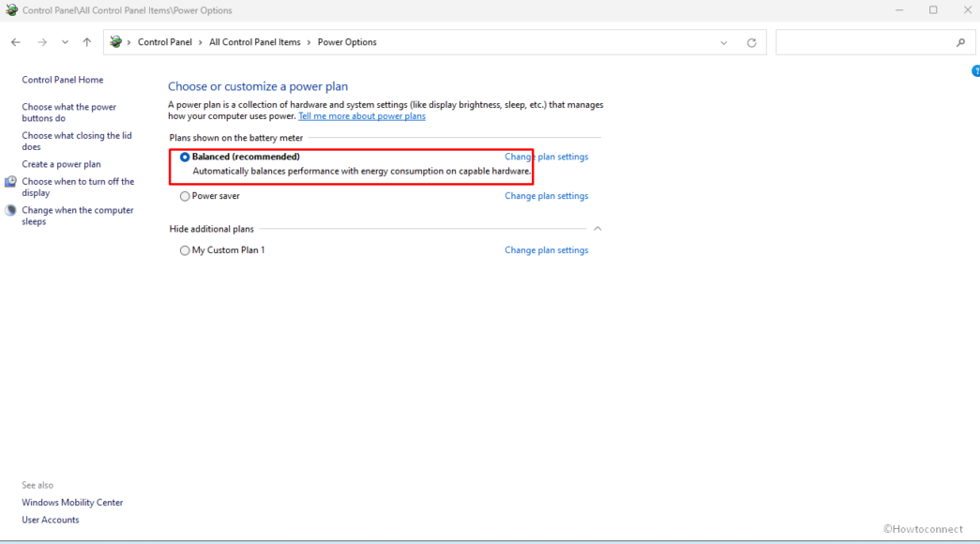Screen dimensions: 980x544
Task: Click the back navigation arrow
Action: pyautogui.click(x=15, y=42)
